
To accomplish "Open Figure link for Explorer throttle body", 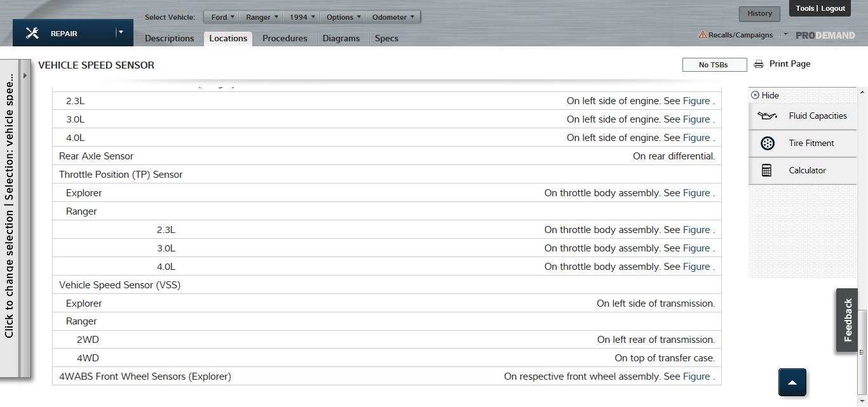I will pos(696,193).
